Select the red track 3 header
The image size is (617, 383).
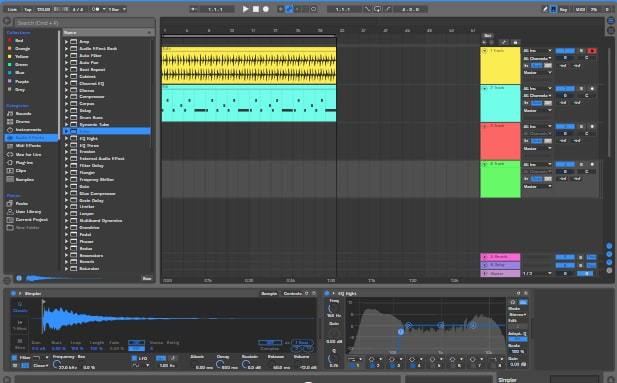(x=500, y=141)
